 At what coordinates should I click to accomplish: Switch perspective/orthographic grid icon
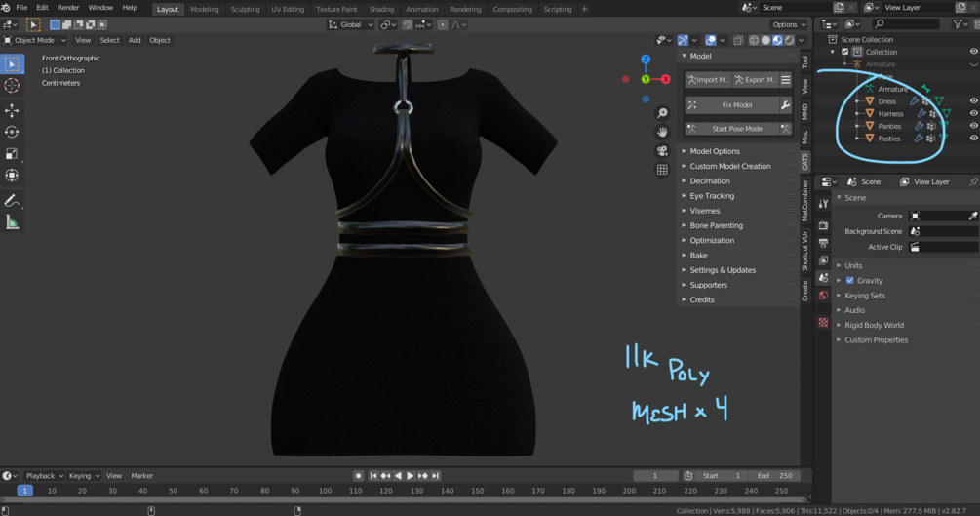click(662, 170)
